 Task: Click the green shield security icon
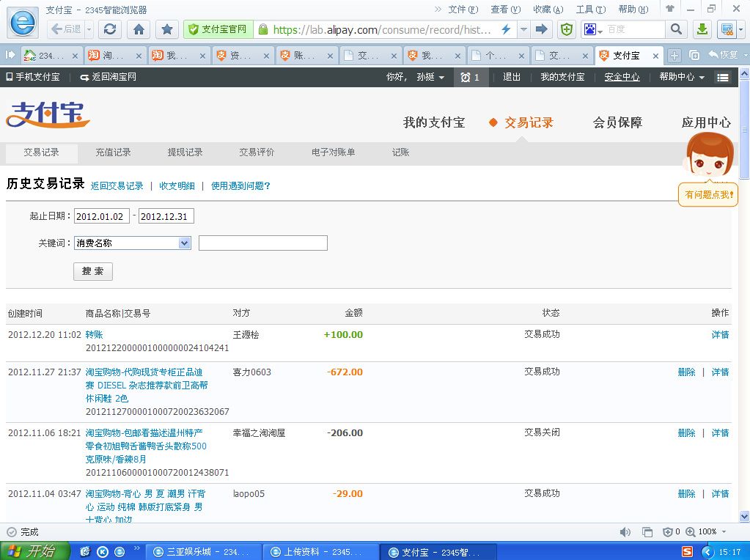pos(567,29)
